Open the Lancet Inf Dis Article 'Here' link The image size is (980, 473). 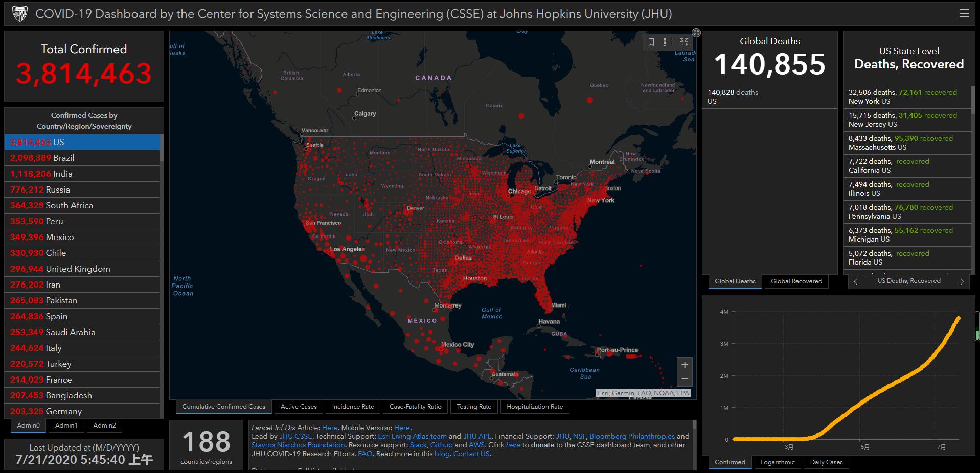pos(330,428)
